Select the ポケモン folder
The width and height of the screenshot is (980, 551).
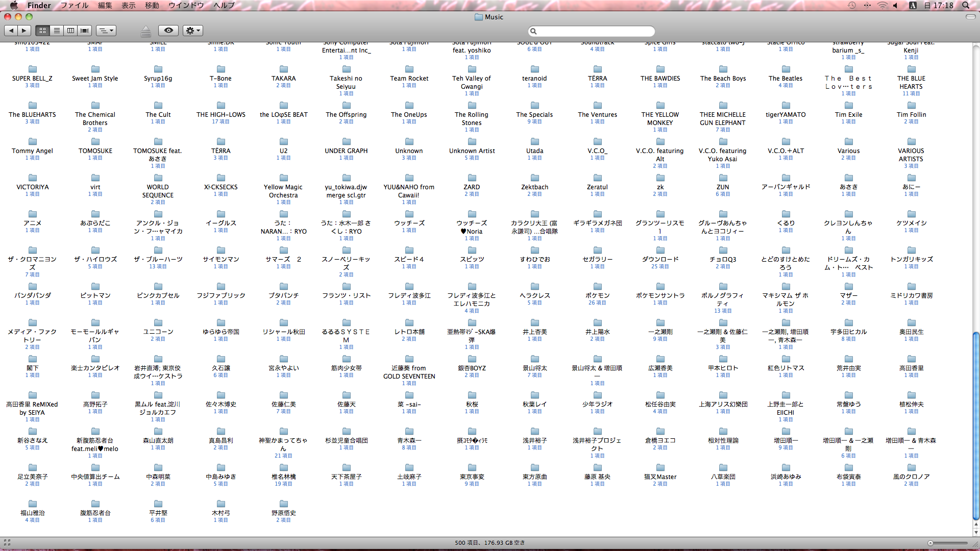597,287
